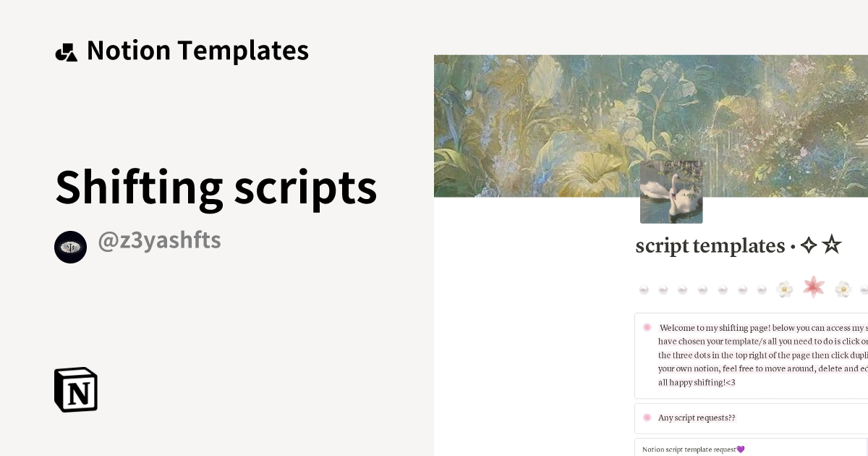Click the purple heart on the request line
The height and width of the screenshot is (456, 868).
pyautogui.click(x=740, y=449)
